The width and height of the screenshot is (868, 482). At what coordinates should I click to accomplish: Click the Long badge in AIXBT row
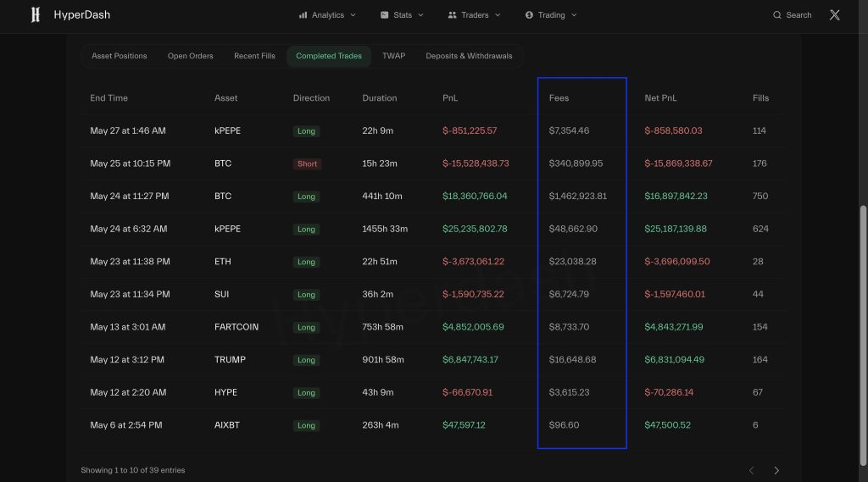pos(306,425)
